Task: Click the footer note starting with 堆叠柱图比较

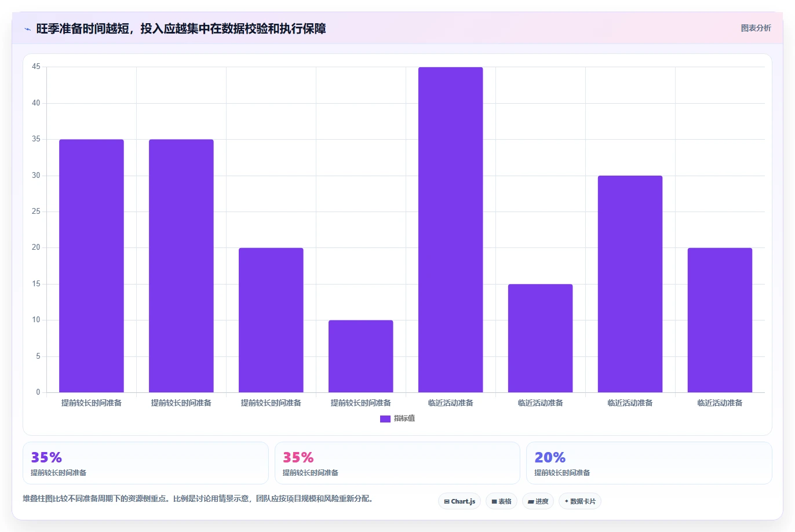Action: coord(199,498)
